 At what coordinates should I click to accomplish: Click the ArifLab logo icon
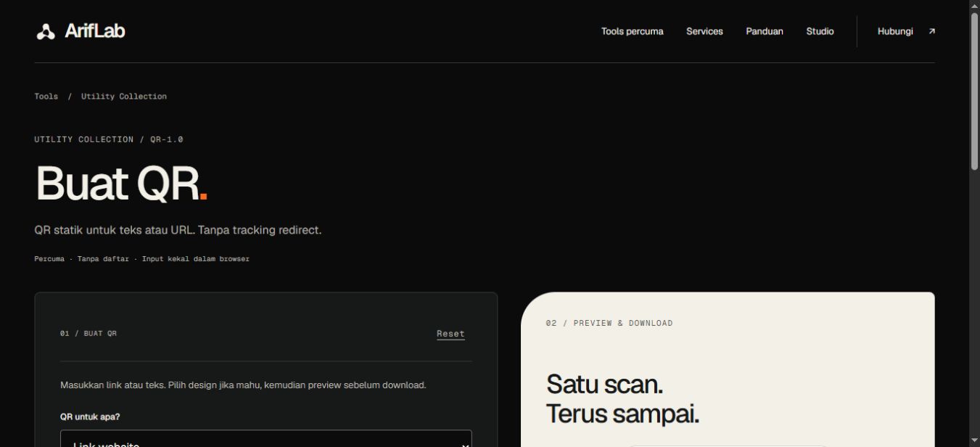point(46,31)
